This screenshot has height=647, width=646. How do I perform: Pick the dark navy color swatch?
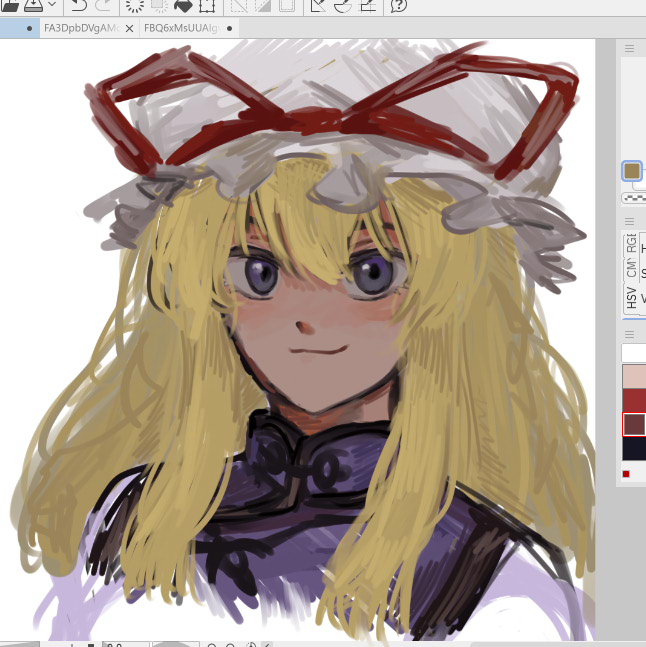634,449
